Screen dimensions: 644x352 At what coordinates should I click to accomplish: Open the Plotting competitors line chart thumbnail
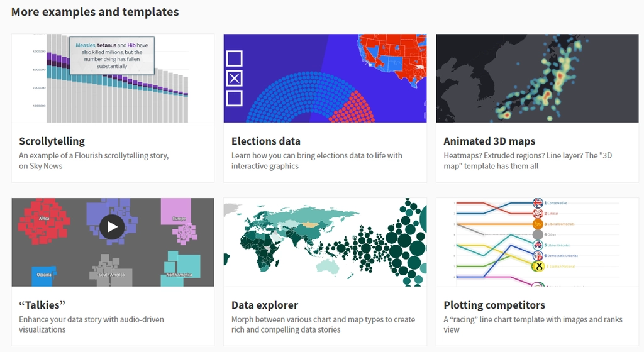coord(537,242)
